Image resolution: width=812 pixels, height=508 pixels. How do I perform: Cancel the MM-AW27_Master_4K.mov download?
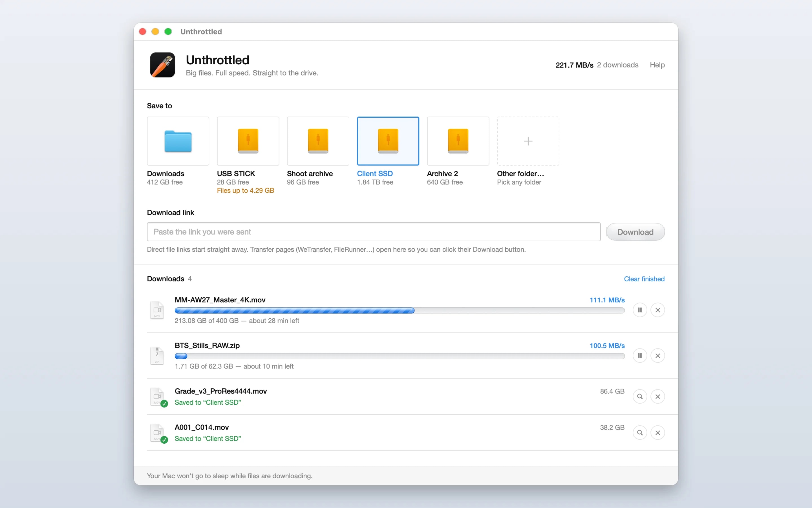pyautogui.click(x=658, y=310)
